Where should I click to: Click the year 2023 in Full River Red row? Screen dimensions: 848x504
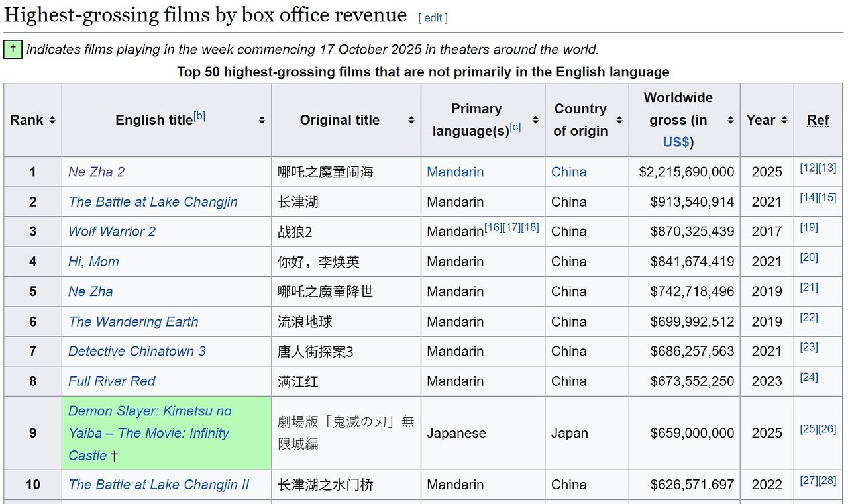pos(767,381)
